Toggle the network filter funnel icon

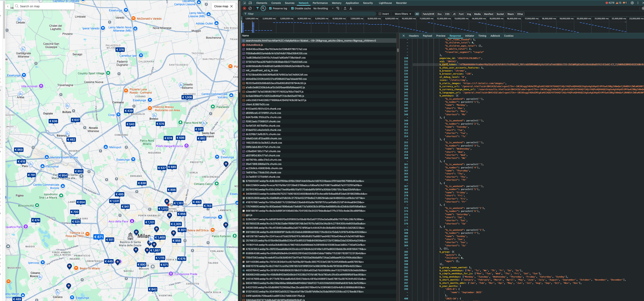pyautogui.click(x=258, y=8)
